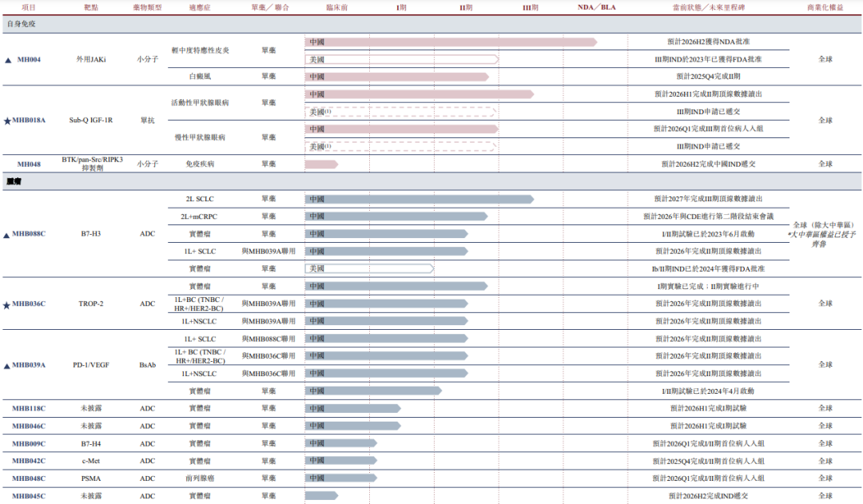Click the 腫瘤 section heading row
This screenshot has width=863, height=504.
pos(14,181)
